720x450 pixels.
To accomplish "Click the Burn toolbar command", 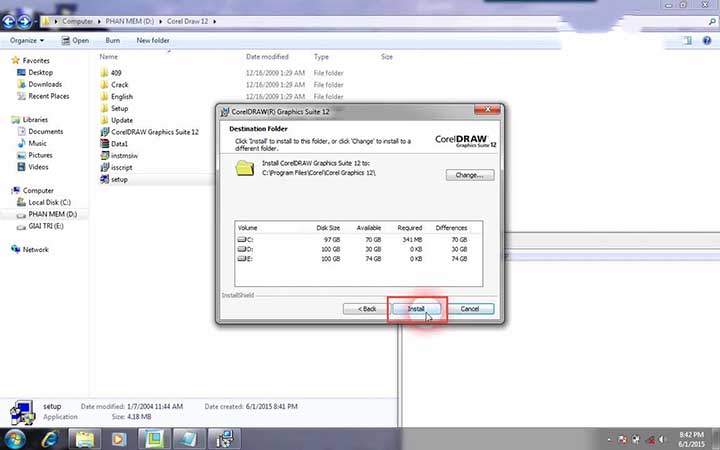I will (x=112, y=41).
